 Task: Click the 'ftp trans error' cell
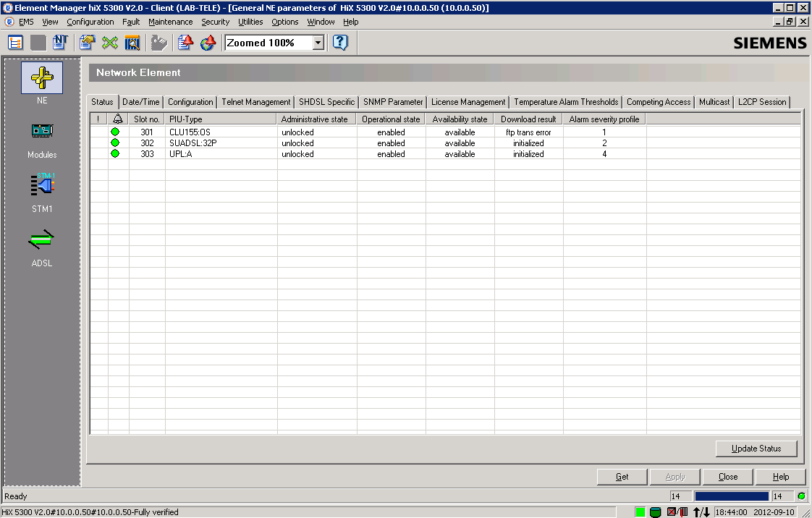528,132
